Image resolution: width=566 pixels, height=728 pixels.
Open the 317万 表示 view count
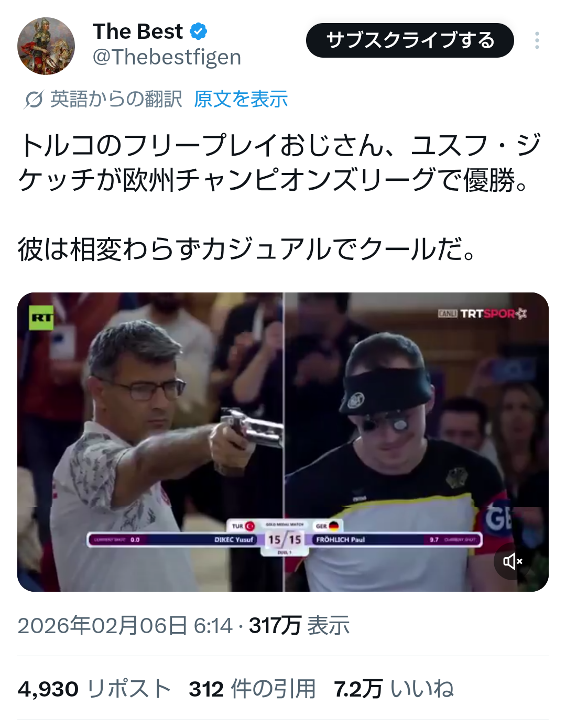tap(299, 625)
